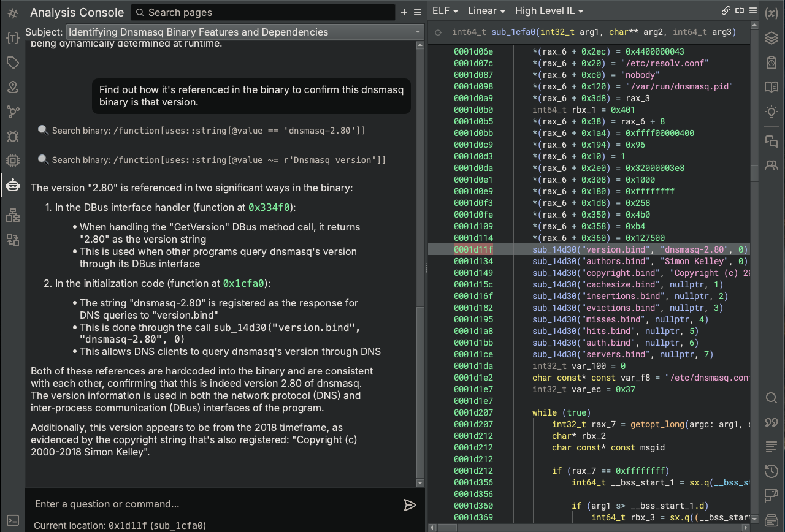Screen dimensions: 785x532
Task: Open the chat bubbles right sidebar icon
Action: pos(772,141)
